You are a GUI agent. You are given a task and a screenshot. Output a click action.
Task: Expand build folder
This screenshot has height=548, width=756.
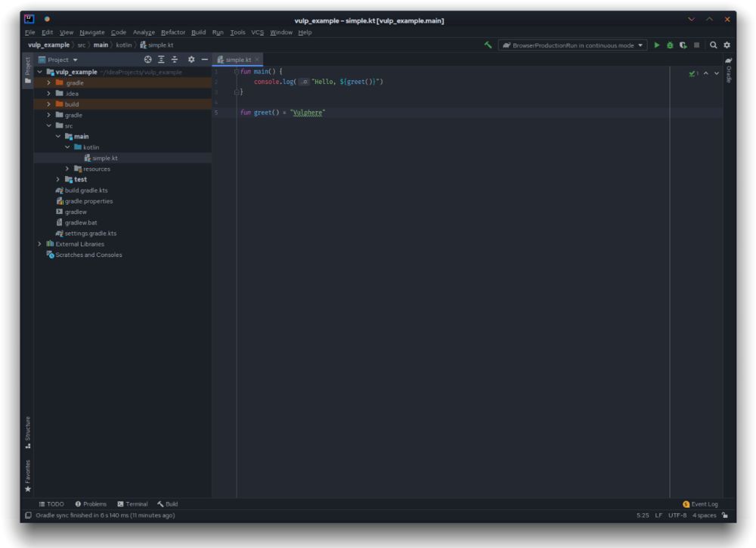[48, 104]
